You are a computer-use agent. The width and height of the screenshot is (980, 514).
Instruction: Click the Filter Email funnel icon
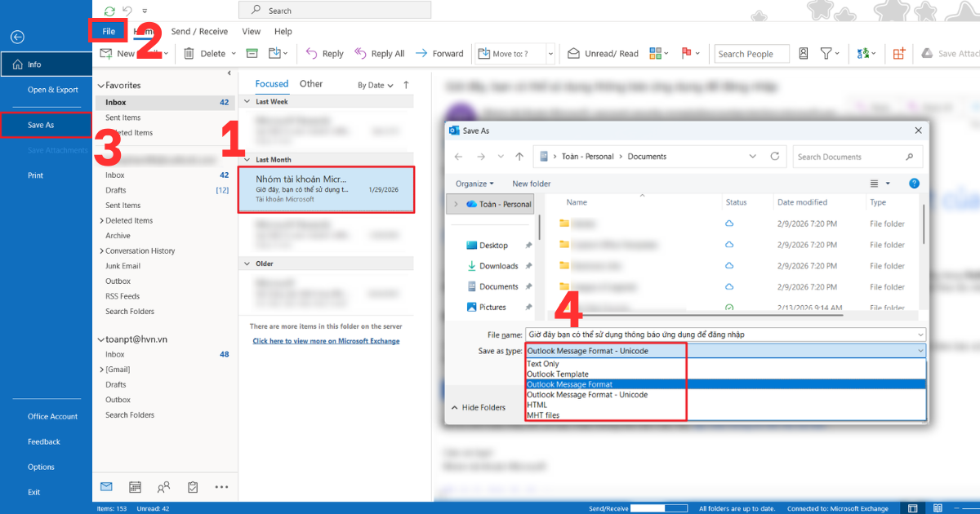(x=827, y=53)
